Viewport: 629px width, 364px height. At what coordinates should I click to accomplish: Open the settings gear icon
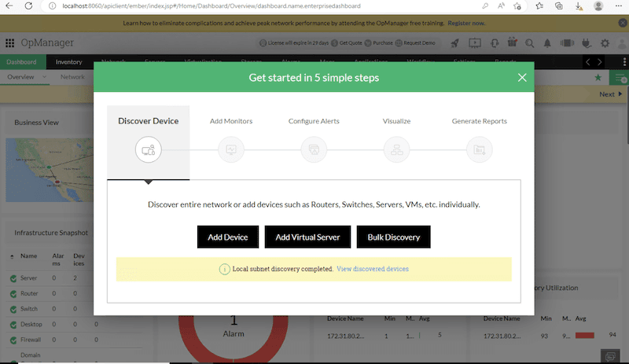click(605, 43)
